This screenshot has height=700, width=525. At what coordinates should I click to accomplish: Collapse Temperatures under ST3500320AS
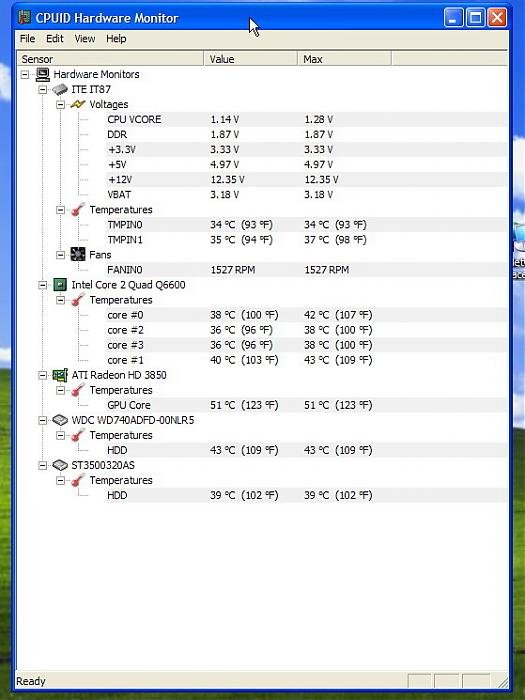61,480
